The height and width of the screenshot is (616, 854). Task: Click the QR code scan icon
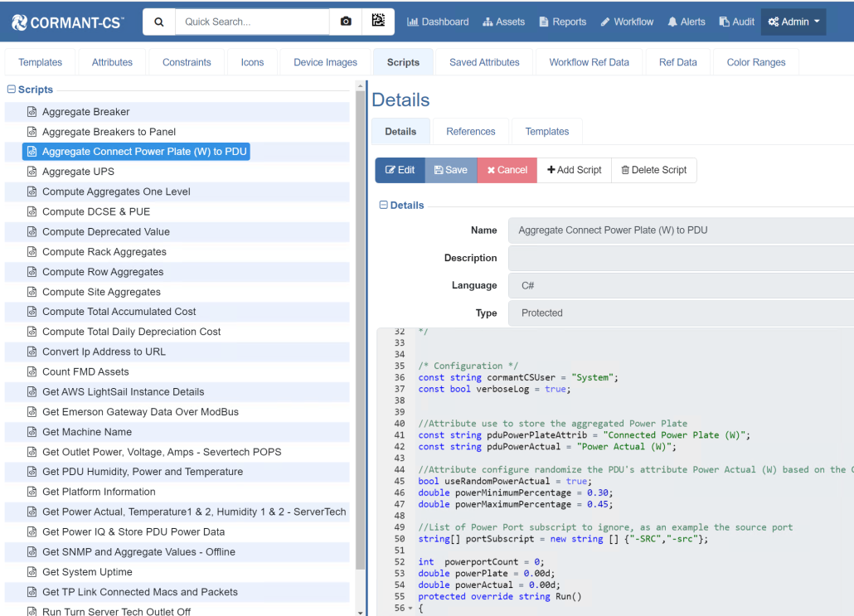point(378,22)
